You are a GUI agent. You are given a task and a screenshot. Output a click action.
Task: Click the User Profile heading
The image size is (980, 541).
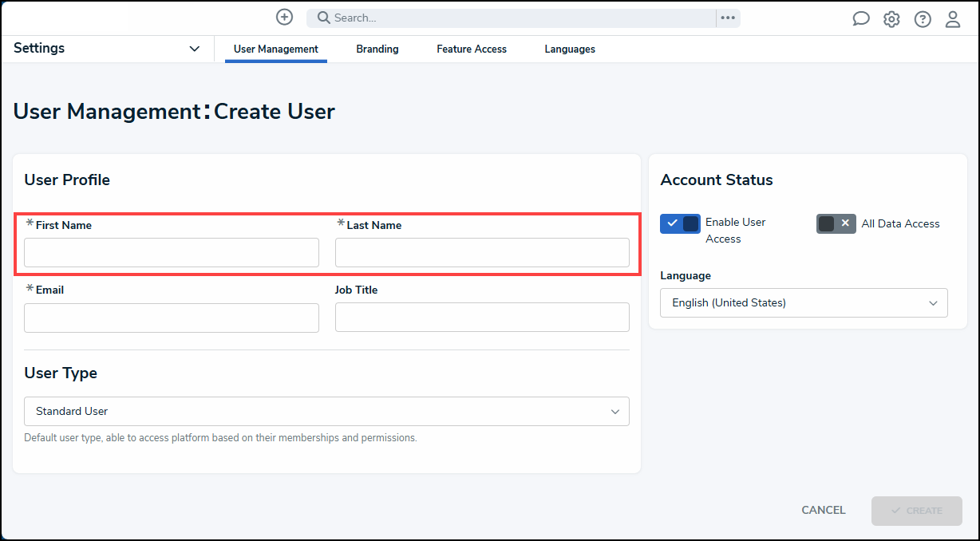click(67, 180)
